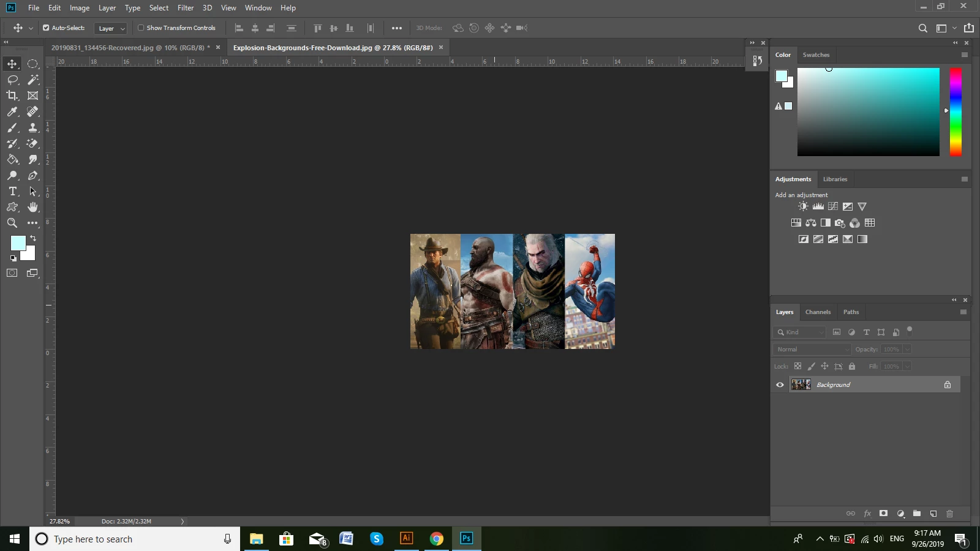
Task: Click the hue slider in Color panel
Action: click(956, 112)
